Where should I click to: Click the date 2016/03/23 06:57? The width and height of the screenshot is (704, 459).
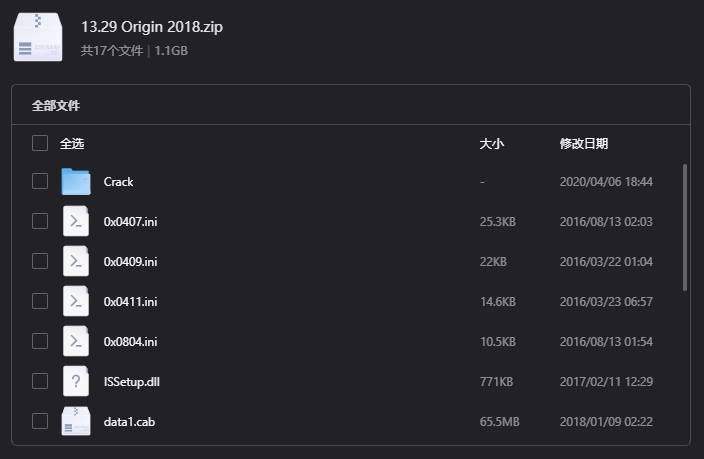tap(606, 301)
